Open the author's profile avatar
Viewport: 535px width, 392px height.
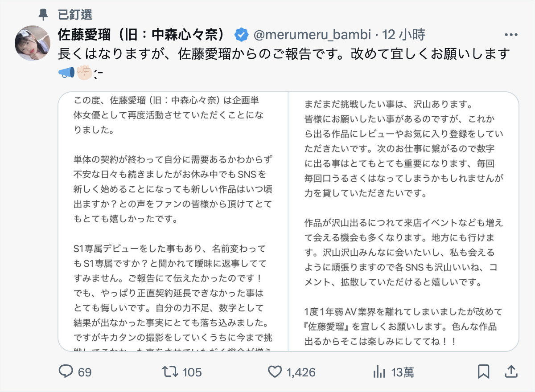coord(33,43)
